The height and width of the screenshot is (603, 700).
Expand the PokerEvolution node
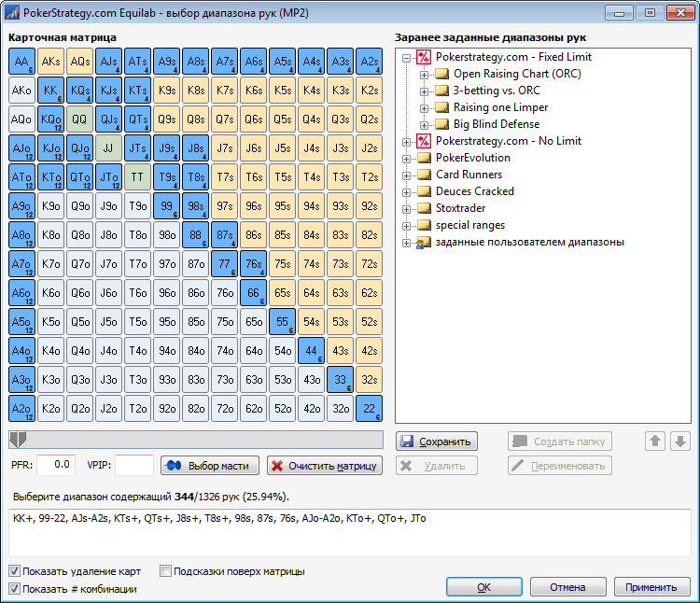(406, 159)
